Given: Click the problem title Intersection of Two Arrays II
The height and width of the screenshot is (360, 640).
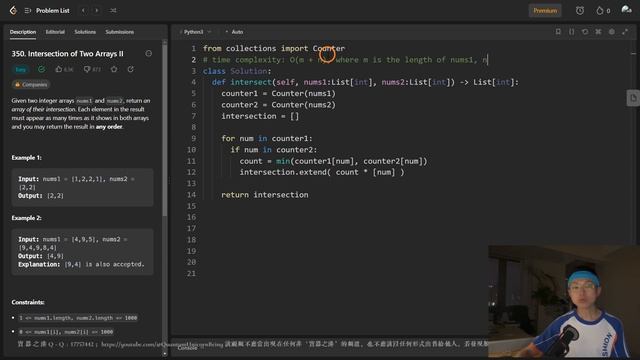Looking at the screenshot, I should (x=67, y=53).
